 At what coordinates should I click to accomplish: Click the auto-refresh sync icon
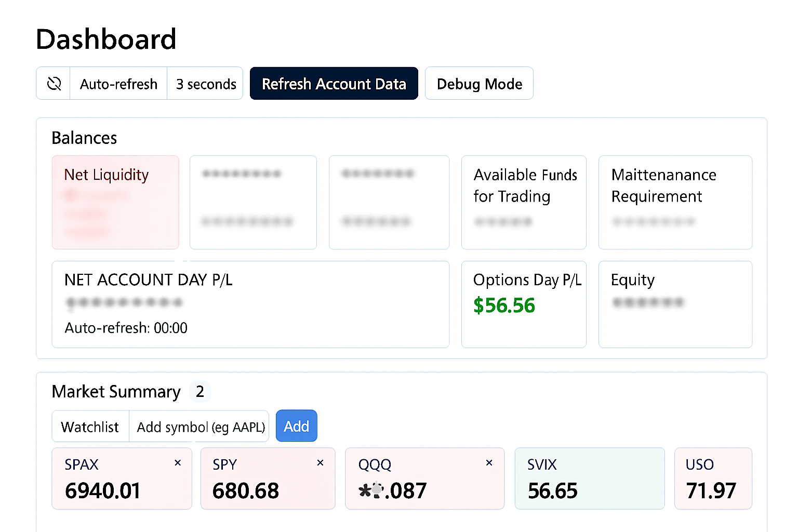[54, 83]
